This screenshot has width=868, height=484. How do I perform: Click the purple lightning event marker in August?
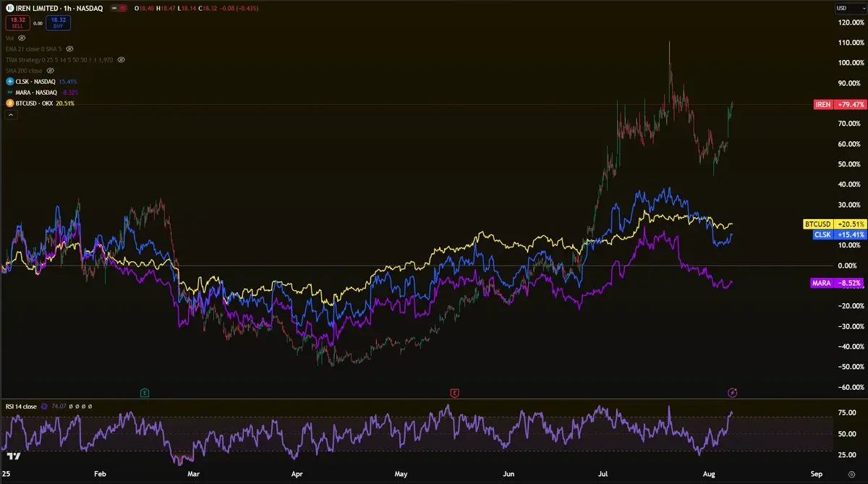point(733,393)
